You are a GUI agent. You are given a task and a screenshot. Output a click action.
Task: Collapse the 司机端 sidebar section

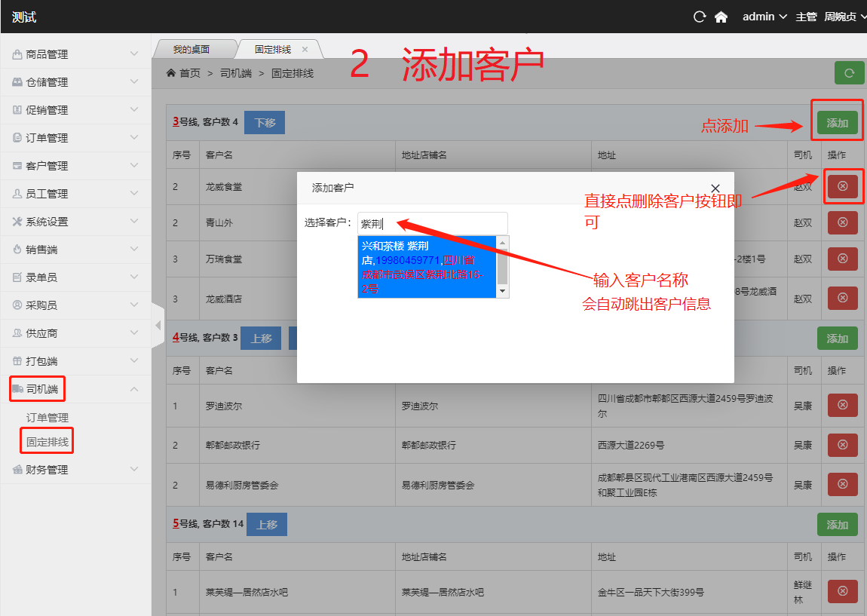75,389
